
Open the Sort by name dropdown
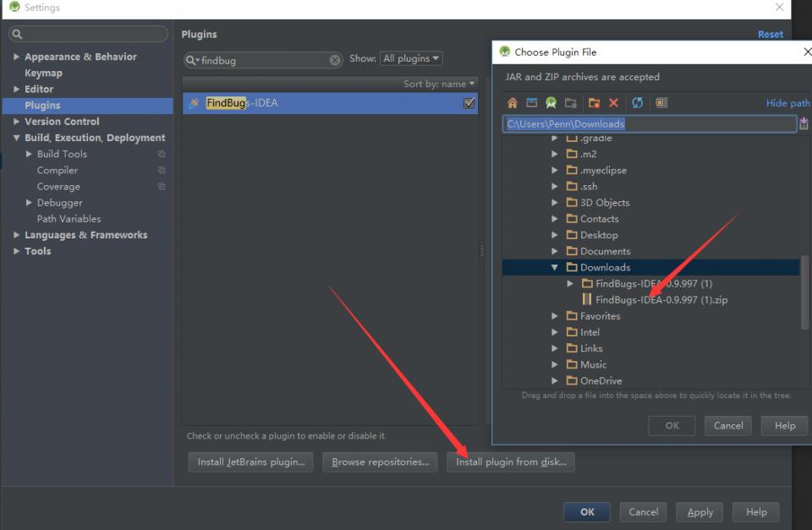(x=439, y=84)
